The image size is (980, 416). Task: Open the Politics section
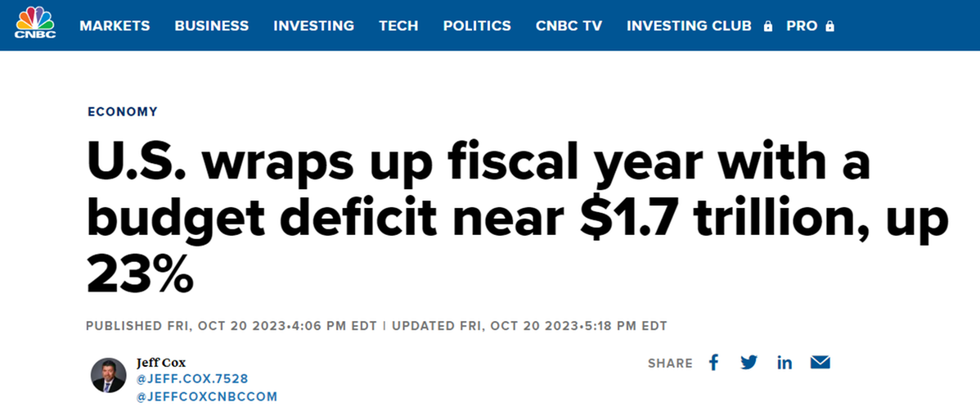pos(477,26)
